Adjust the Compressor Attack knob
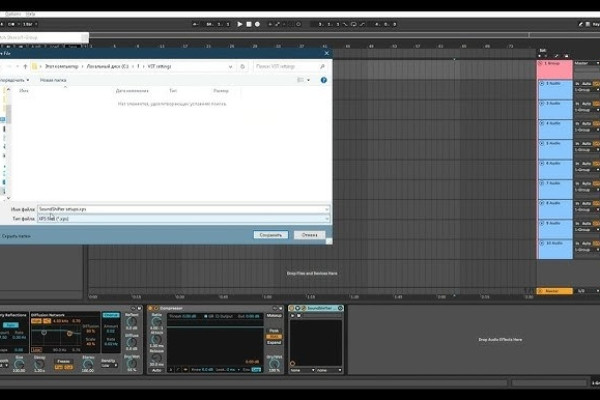Viewport: 600px width, 400px height. pos(157,339)
